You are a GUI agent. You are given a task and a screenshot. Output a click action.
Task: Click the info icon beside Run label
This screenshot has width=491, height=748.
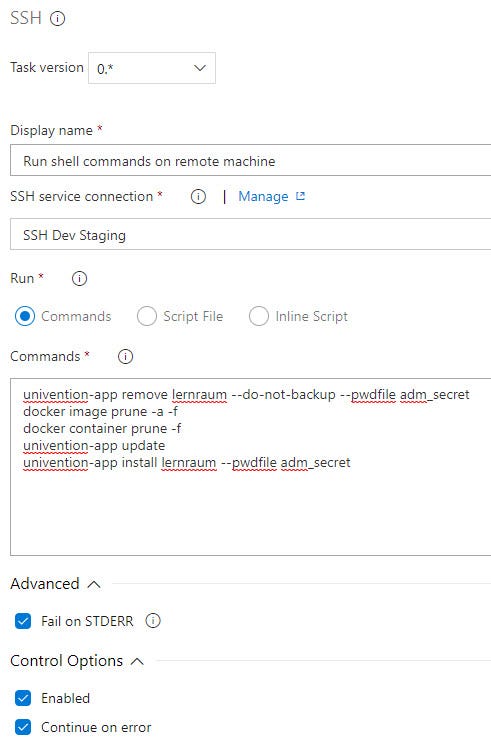pyautogui.click(x=79, y=279)
